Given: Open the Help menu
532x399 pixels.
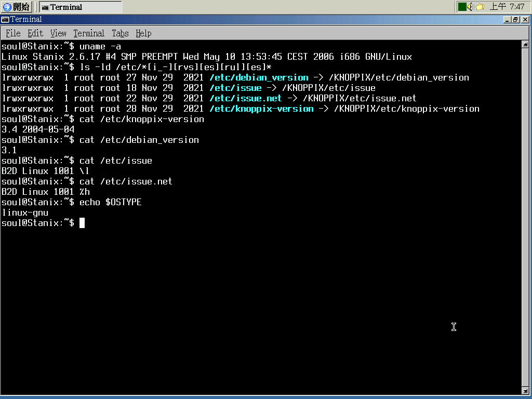Looking at the screenshot, I should [x=143, y=33].
